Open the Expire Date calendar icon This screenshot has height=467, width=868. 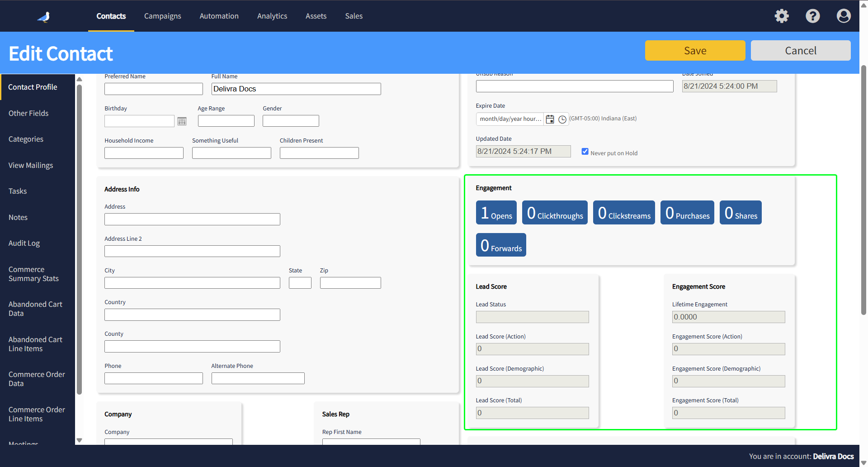[550, 119]
